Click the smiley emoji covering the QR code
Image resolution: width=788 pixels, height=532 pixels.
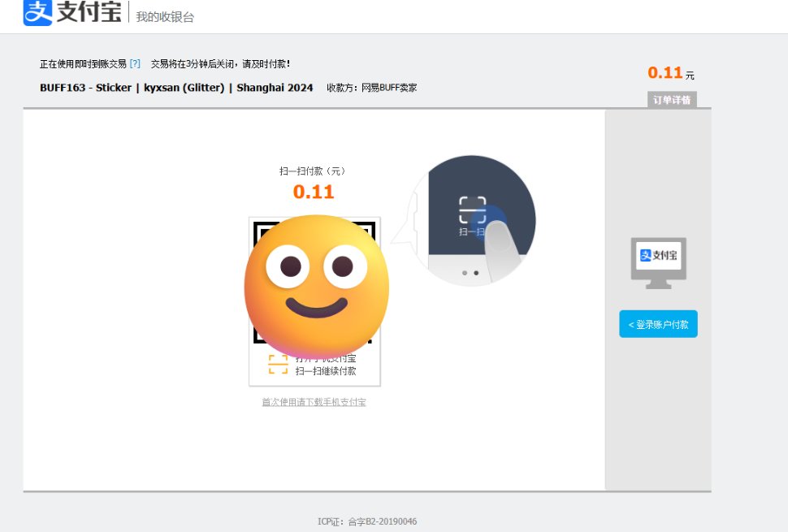[317, 287]
